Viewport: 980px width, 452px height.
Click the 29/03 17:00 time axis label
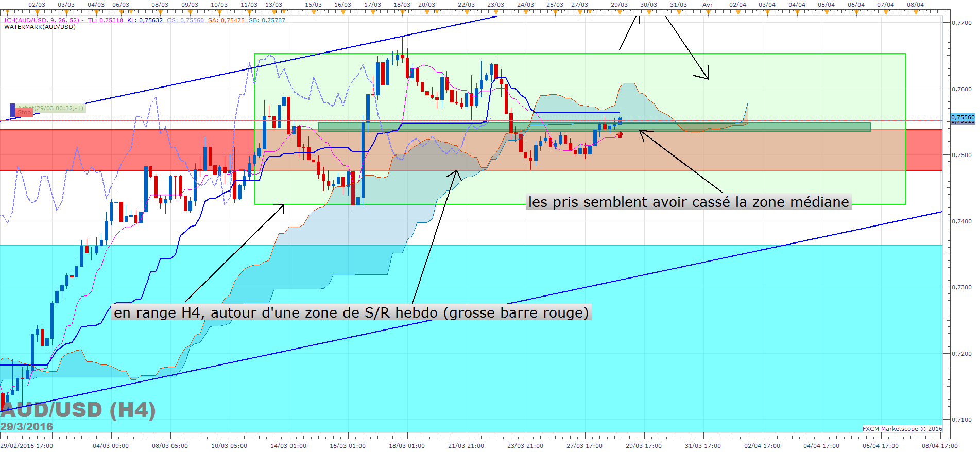(644, 446)
